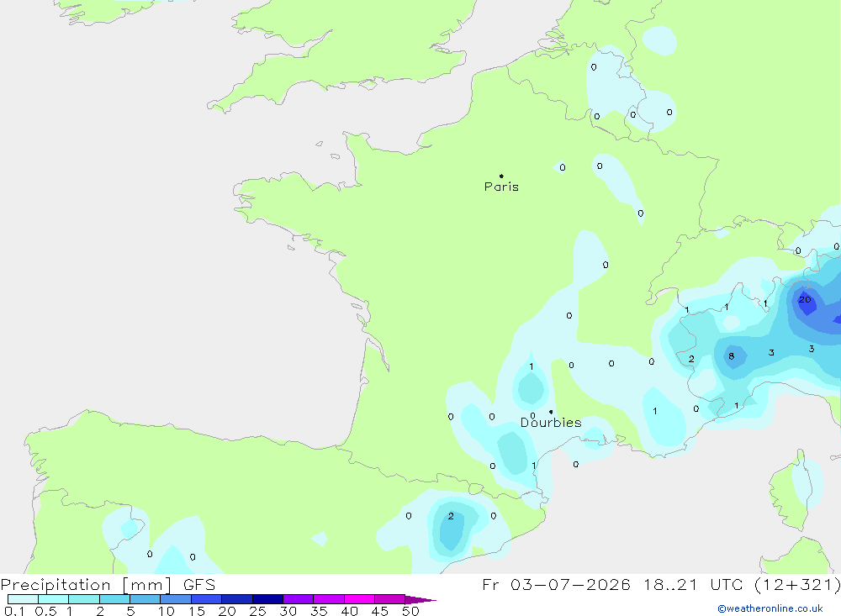Pick the 25–30 mm navy legend swatch
841x616 pixels.
[267, 599]
